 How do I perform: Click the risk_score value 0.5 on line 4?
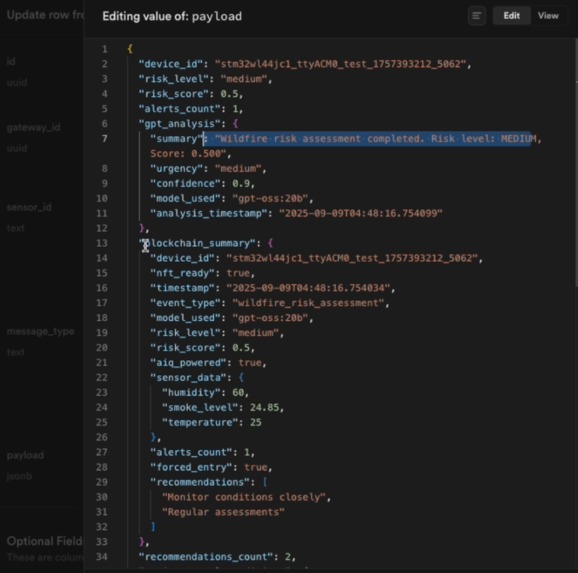[229, 94]
